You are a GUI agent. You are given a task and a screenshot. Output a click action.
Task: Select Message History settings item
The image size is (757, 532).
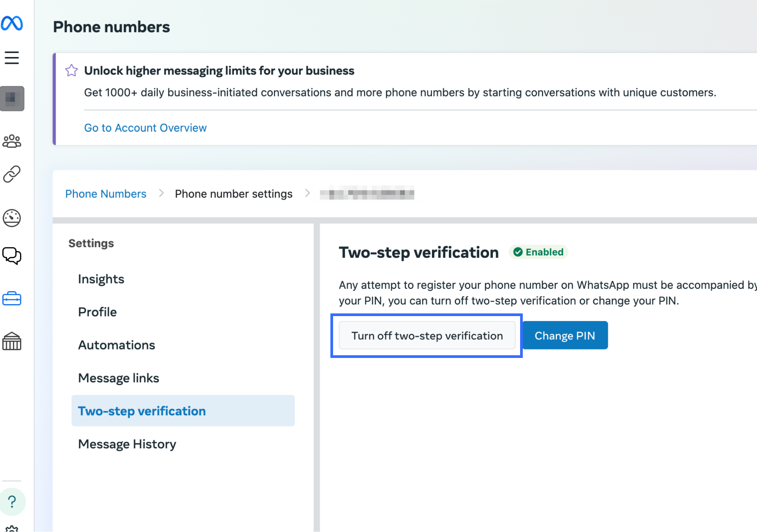point(127,444)
